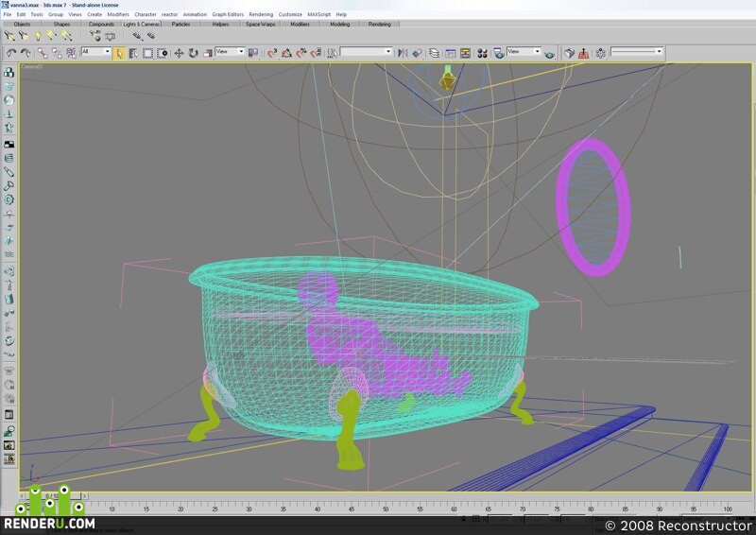The height and width of the screenshot is (535, 756).
Task: Open the Schematic View window
Action: point(465,53)
